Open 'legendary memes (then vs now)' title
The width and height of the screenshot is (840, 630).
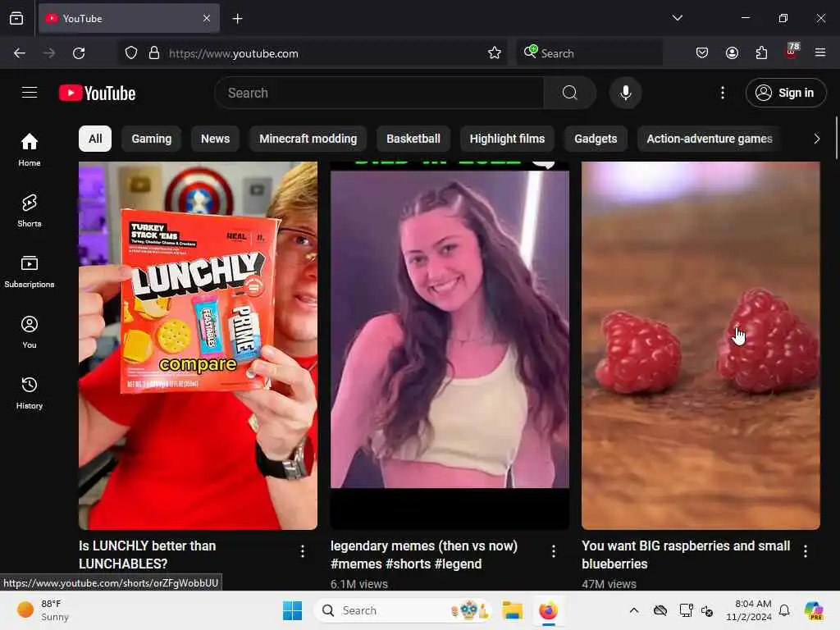(424, 555)
